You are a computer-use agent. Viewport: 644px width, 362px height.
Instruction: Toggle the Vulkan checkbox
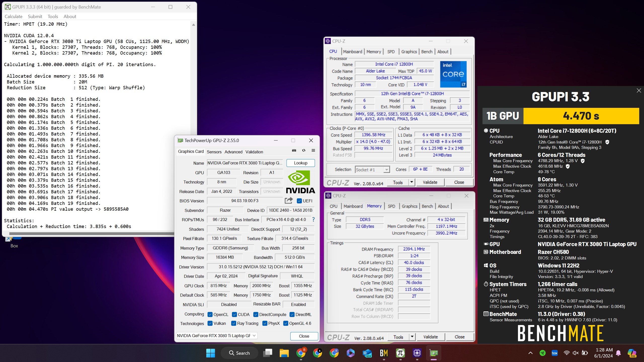[210, 323]
